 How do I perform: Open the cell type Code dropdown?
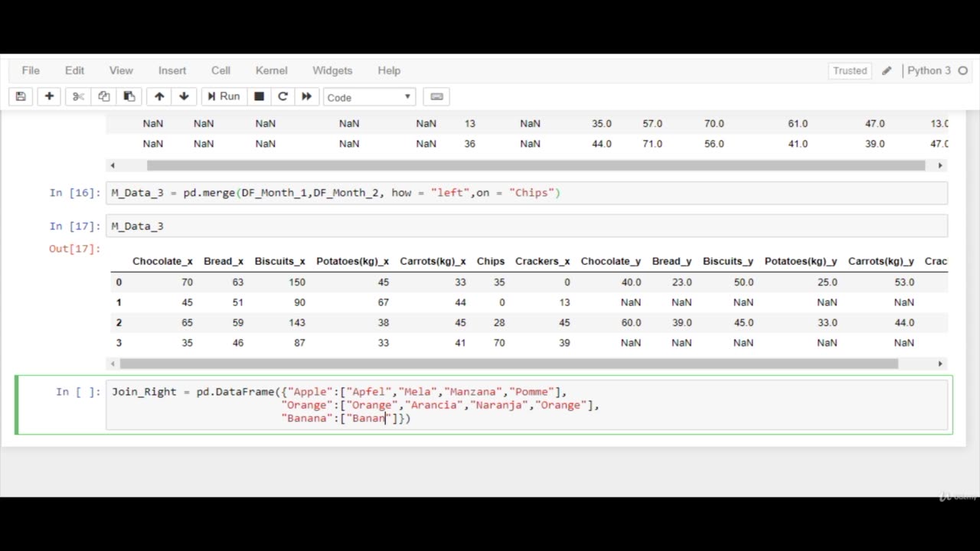coord(369,97)
